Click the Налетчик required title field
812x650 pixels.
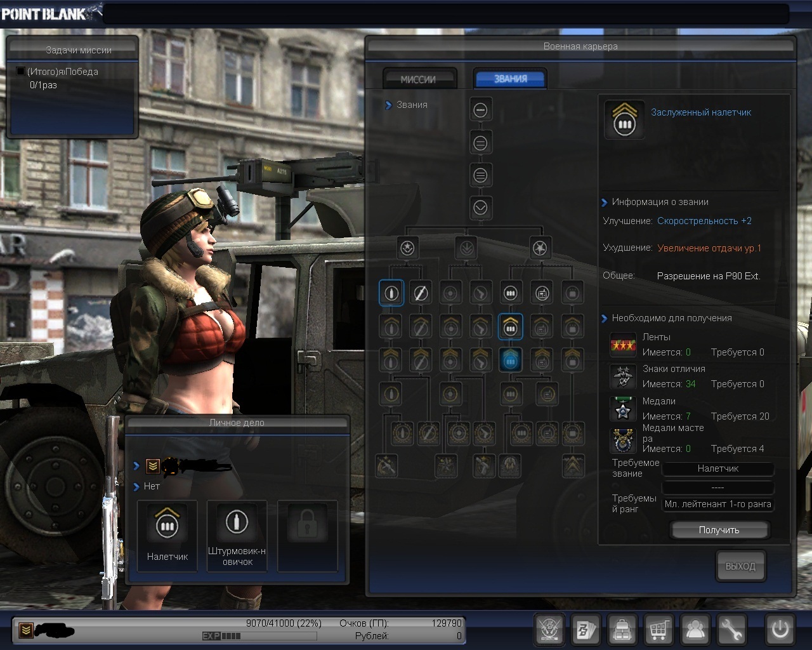click(718, 468)
